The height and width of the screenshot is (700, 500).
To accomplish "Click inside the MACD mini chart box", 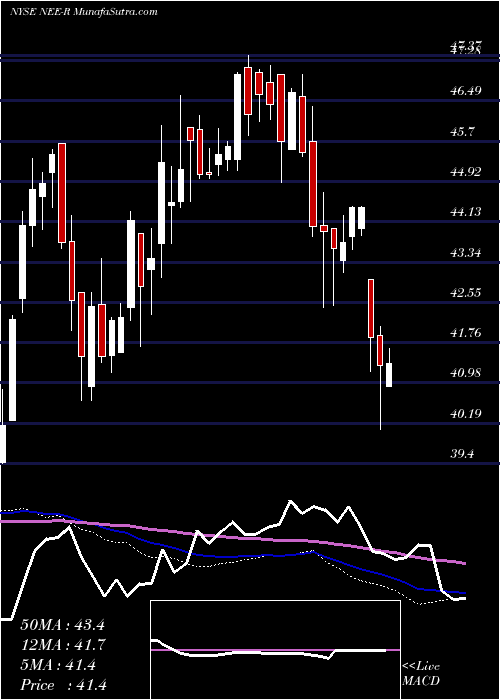I will [275, 650].
